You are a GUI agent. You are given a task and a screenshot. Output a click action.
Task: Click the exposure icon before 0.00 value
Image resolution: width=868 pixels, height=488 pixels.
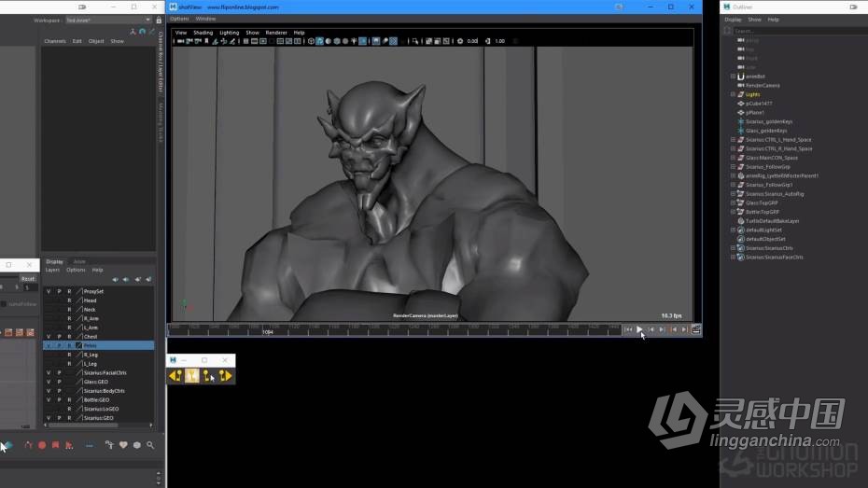click(x=460, y=41)
